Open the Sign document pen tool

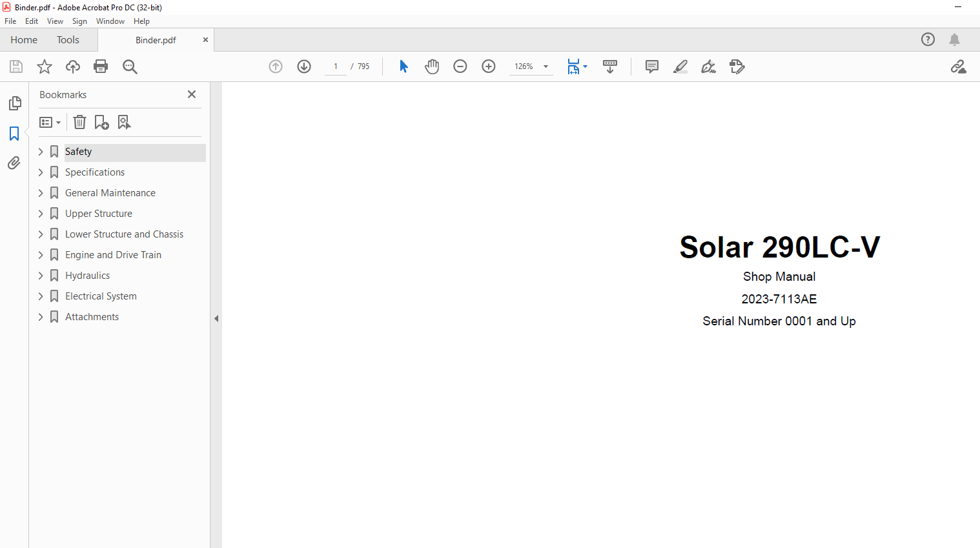click(x=709, y=66)
